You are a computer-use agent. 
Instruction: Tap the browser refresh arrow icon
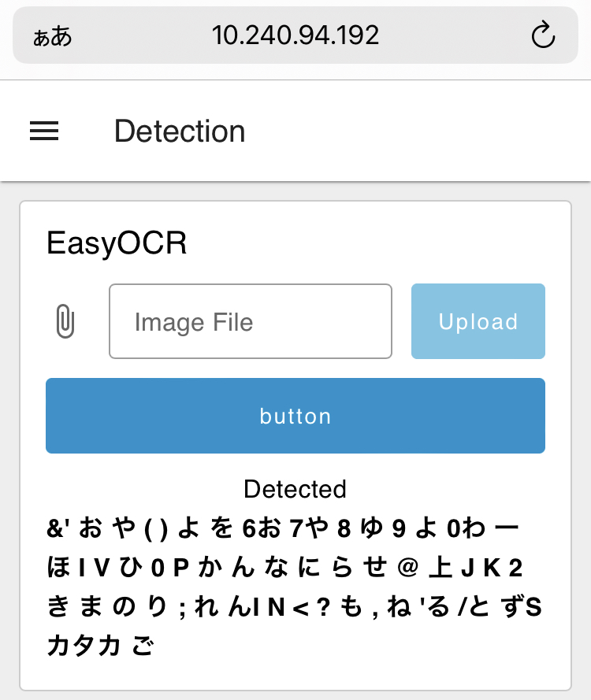(x=545, y=35)
